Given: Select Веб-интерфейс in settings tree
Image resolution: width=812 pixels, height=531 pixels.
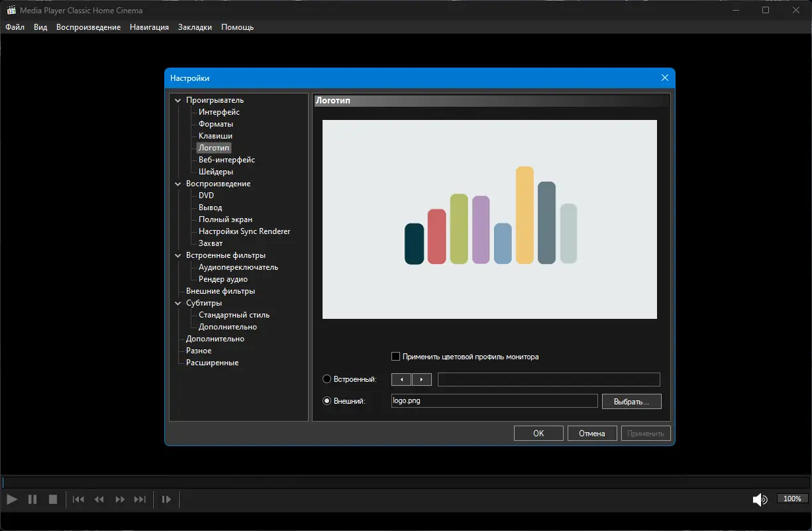Looking at the screenshot, I should (227, 160).
